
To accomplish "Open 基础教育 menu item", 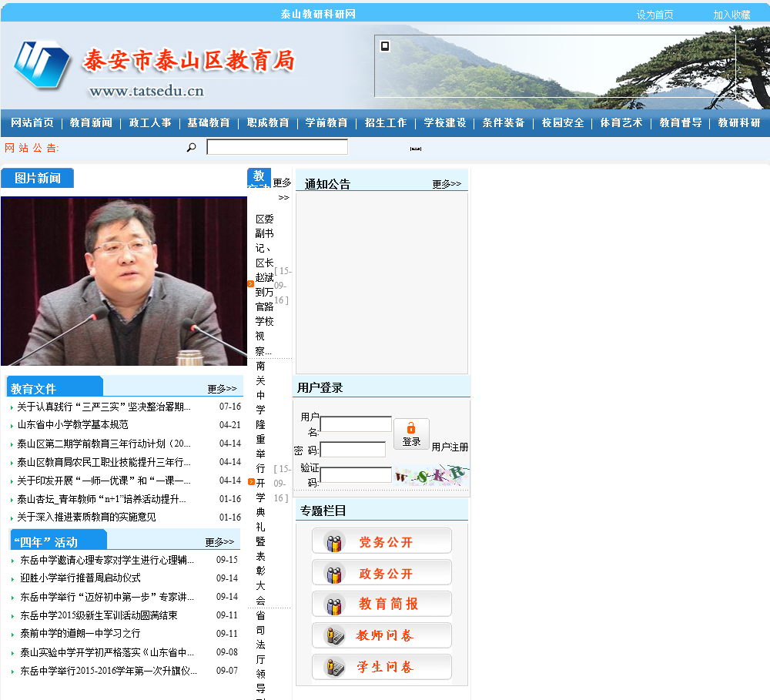I will pyautogui.click(x=209, y=122).
